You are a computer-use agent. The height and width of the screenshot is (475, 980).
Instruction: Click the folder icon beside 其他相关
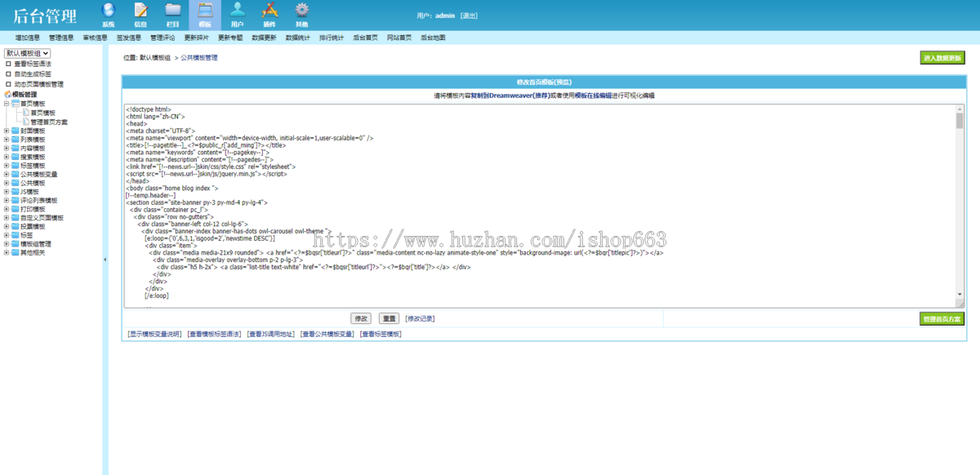pos(16,253)
